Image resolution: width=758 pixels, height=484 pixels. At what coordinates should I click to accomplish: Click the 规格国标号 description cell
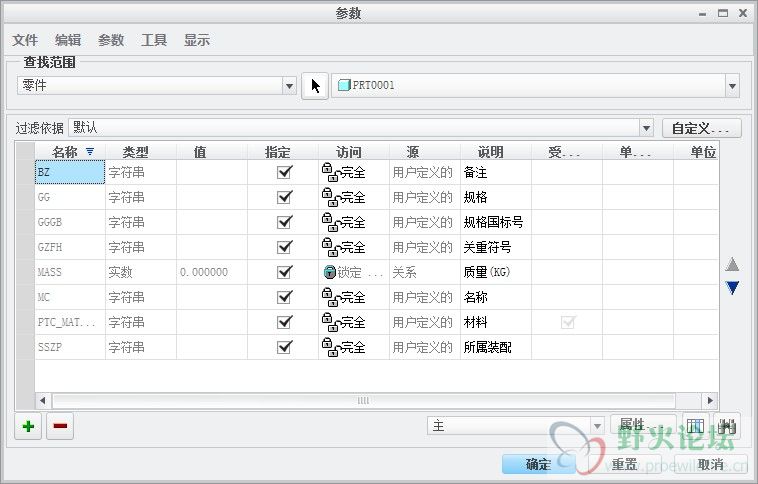[x=496, y=222]
